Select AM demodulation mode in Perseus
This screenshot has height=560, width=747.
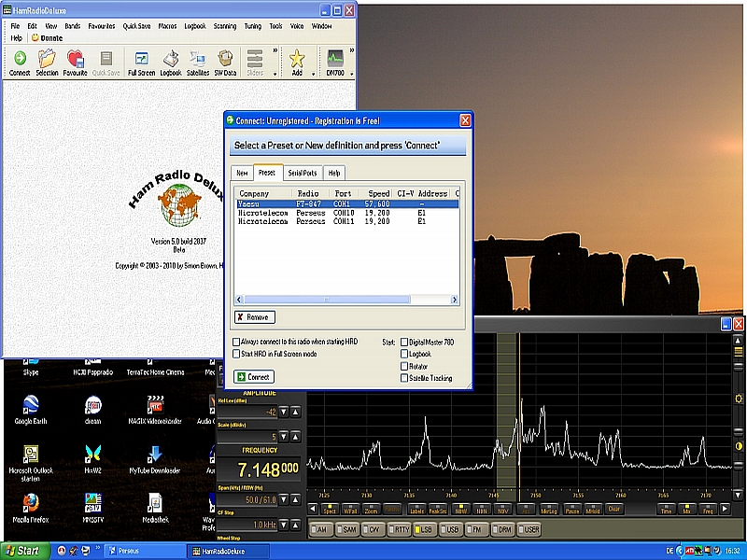tap(320, 529)
